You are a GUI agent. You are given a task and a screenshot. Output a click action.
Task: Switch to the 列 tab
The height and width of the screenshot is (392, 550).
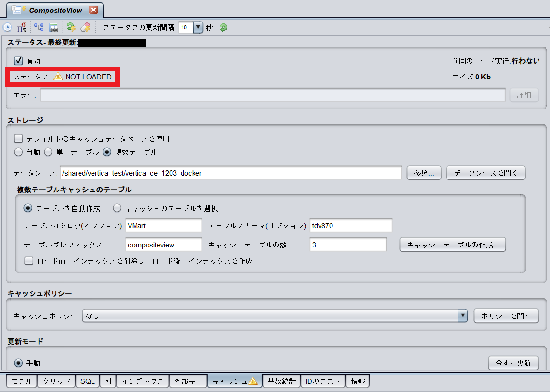(x=108, y=381)
